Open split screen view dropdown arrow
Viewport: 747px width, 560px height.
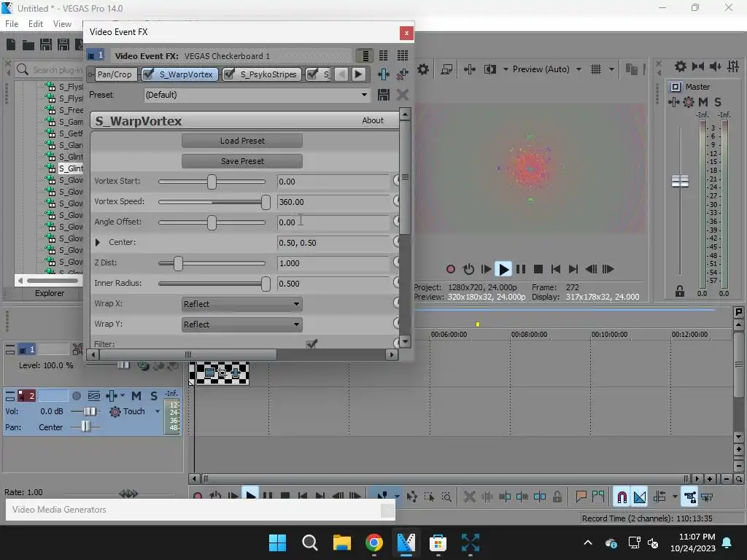506,69
